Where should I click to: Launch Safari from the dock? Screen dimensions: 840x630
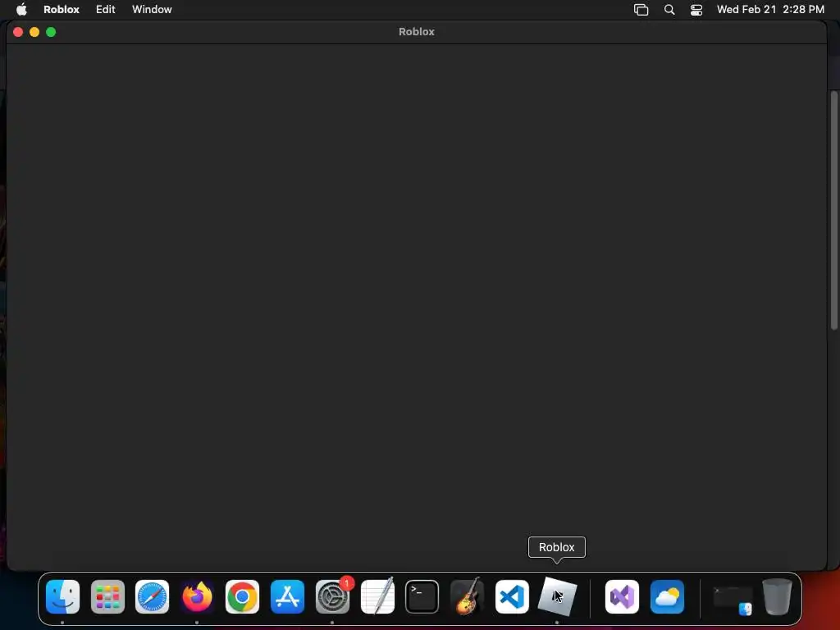click(152, 596)
